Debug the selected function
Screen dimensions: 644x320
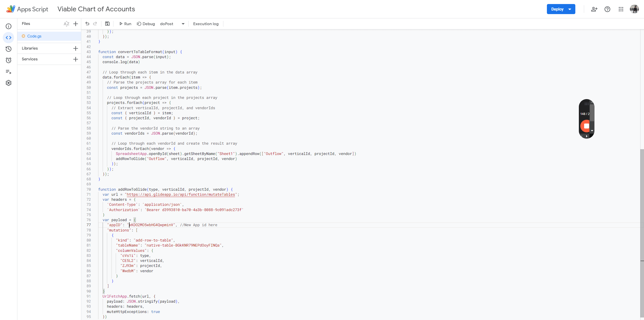(146, 24)
